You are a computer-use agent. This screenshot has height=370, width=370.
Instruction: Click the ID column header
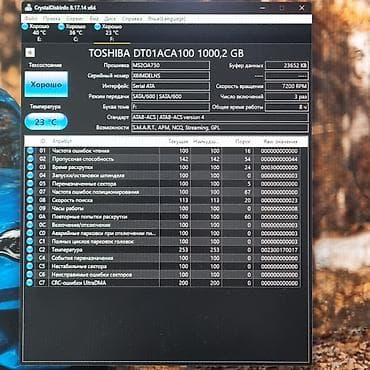click(43, 141)
